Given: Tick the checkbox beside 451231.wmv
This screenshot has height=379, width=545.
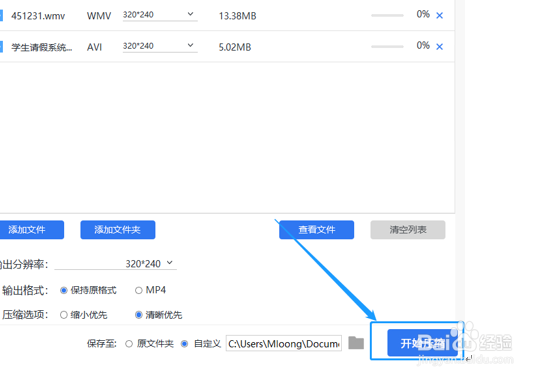Looking at the screenshot, I should [1, 16].
